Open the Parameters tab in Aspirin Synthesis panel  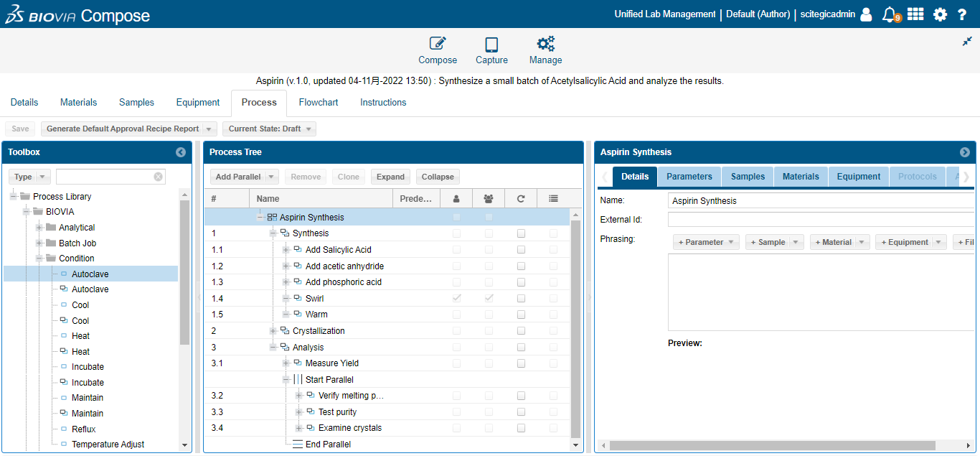point(689,177)
